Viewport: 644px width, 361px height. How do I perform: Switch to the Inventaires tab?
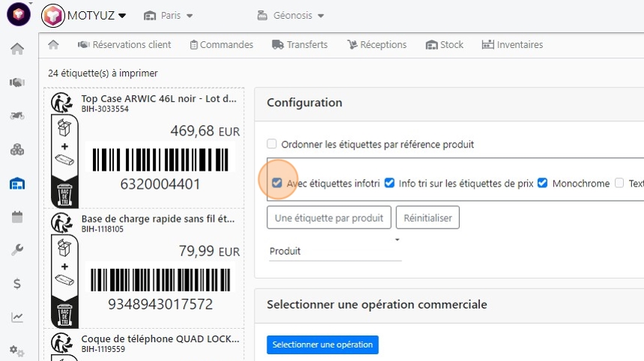click(x=512, y=45)
